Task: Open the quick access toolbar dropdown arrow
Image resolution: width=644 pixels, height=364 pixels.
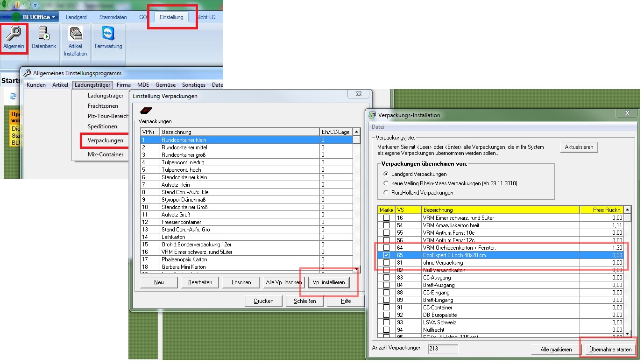Action: (35, 6)
